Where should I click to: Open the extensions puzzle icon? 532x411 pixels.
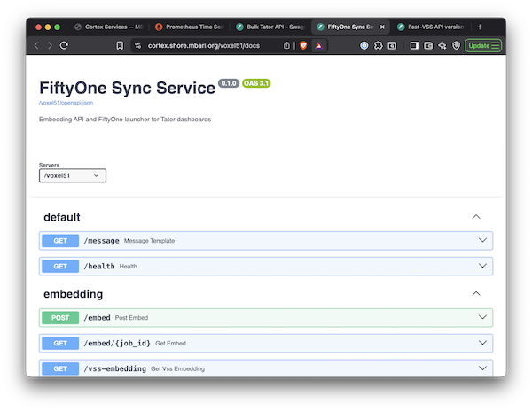pos(378,45)
